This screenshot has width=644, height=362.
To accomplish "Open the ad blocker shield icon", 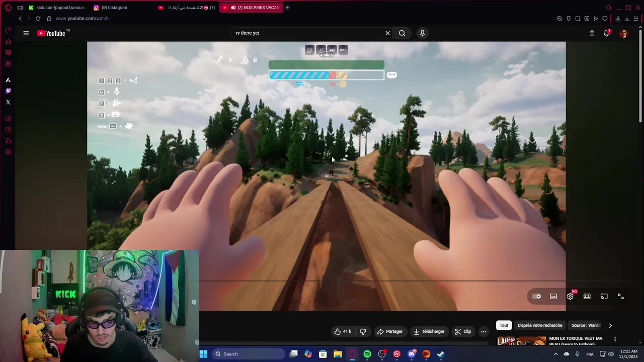I will (587, 19).
